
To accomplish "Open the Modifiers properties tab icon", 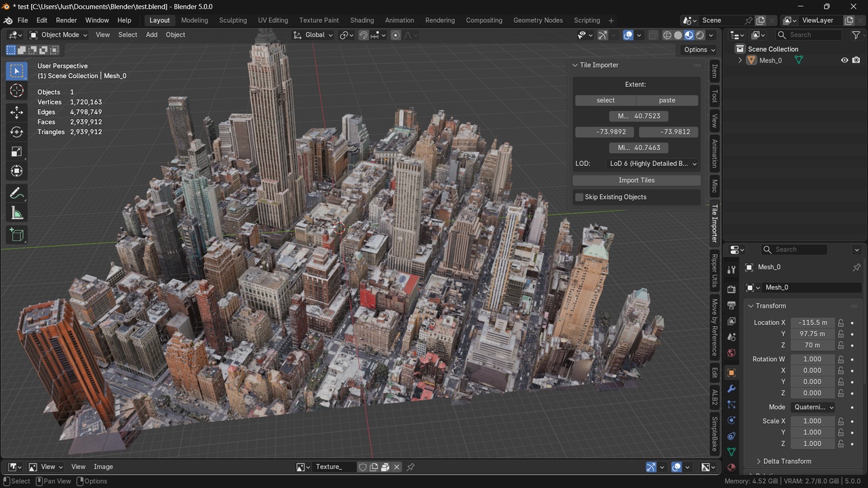I will pos(731,389).
